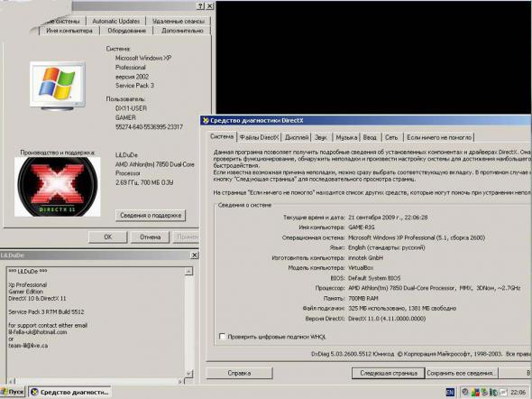Open the Музыка tab

click(346, 137)
